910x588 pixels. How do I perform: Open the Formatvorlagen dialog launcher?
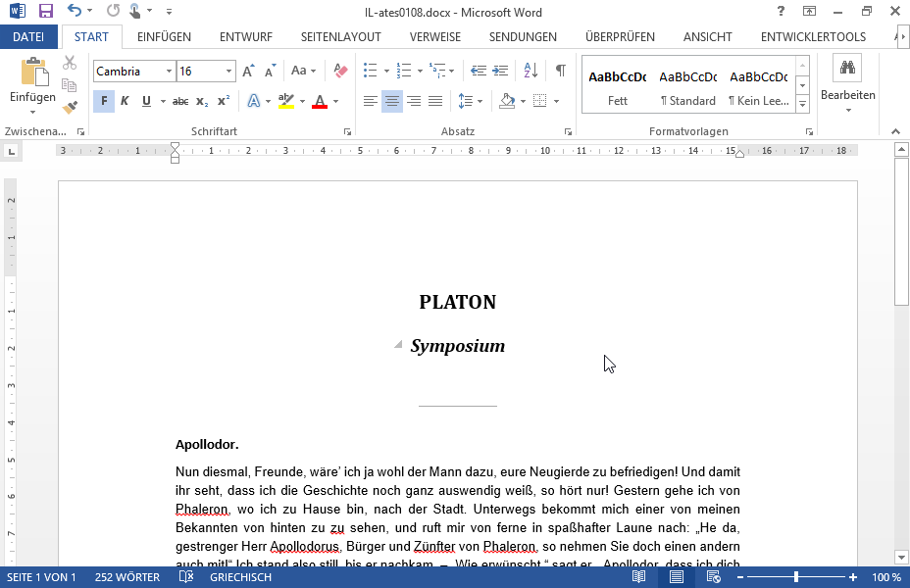click(809, 131)
